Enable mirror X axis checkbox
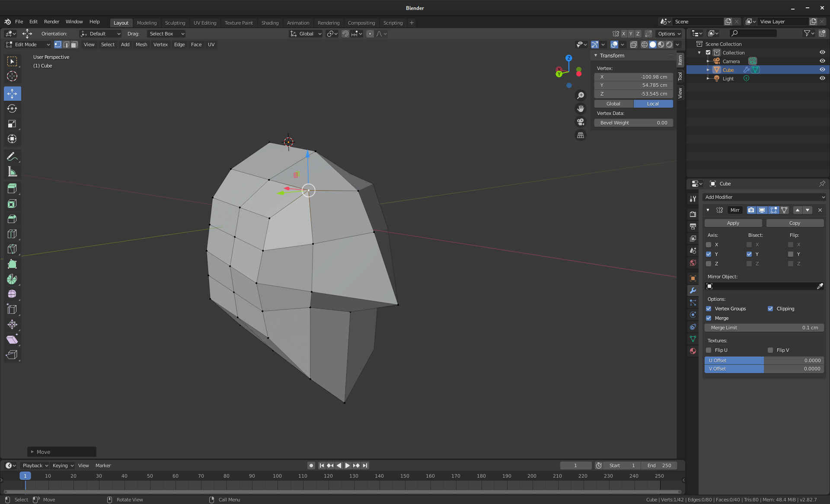830x504 pixels. [709, 245]
